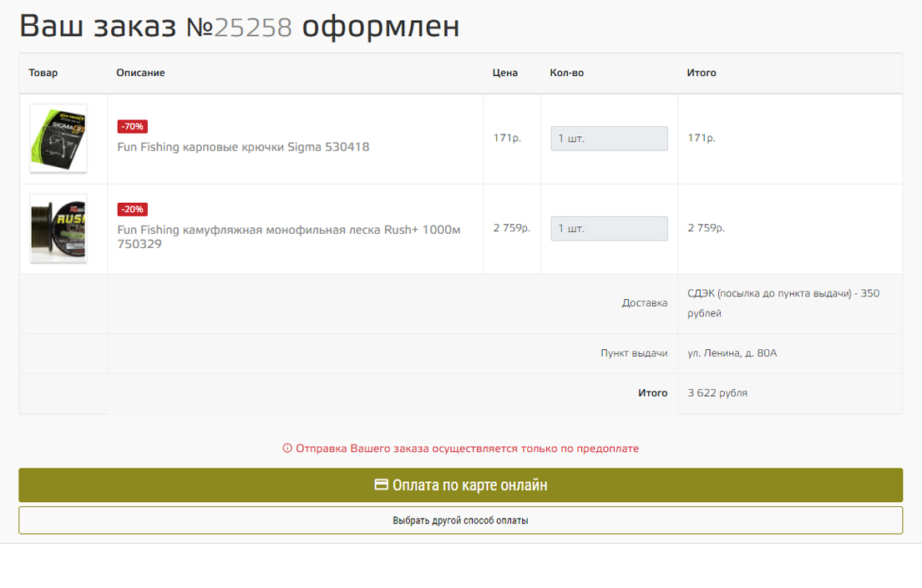Click the quantity field for Rush+ line
This screenshot has width=922, height=588.
pos(609,229)
